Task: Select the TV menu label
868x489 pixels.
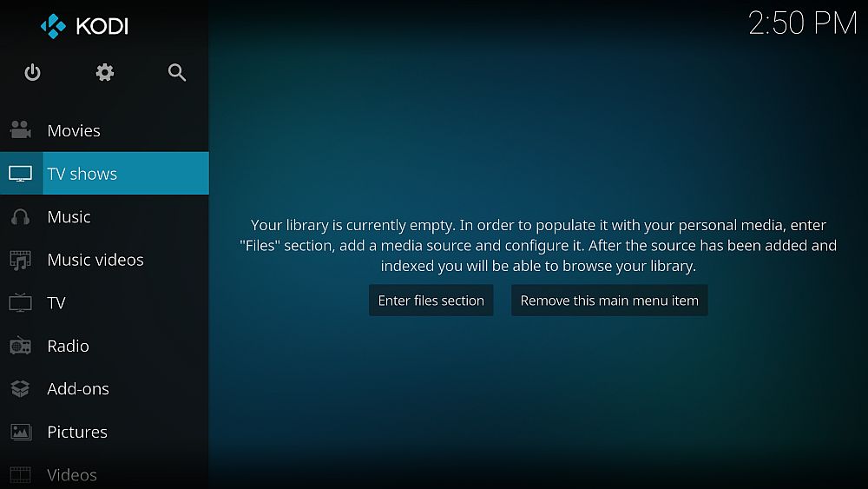Action: coord(56,303)
